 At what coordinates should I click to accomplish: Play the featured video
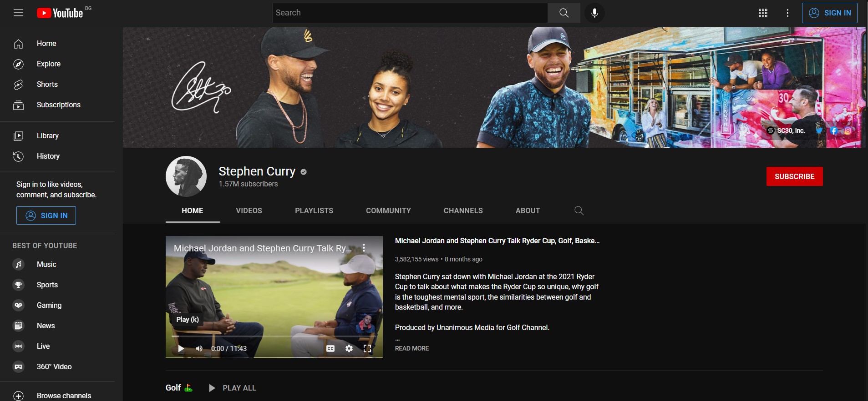click(181, 349)
